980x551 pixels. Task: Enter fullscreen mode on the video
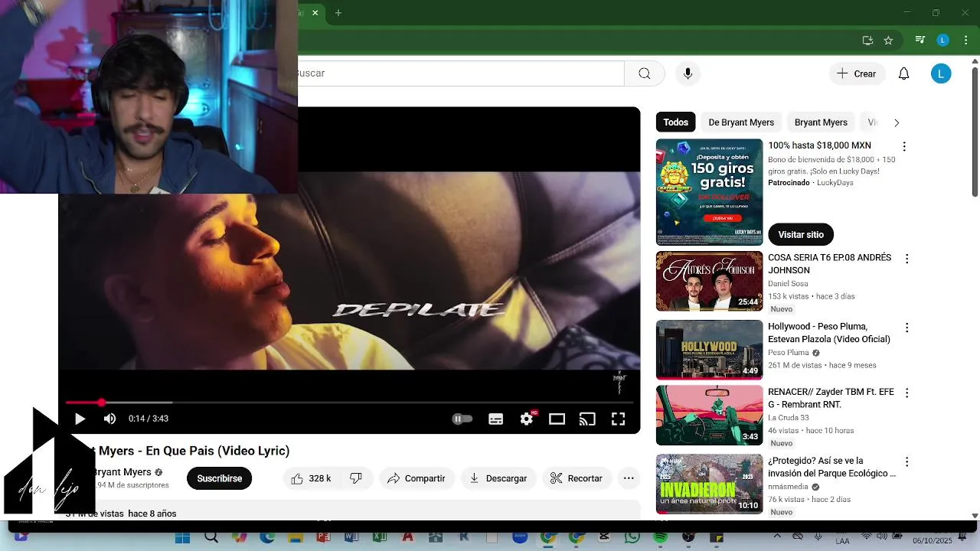click(x=618, y=419)
